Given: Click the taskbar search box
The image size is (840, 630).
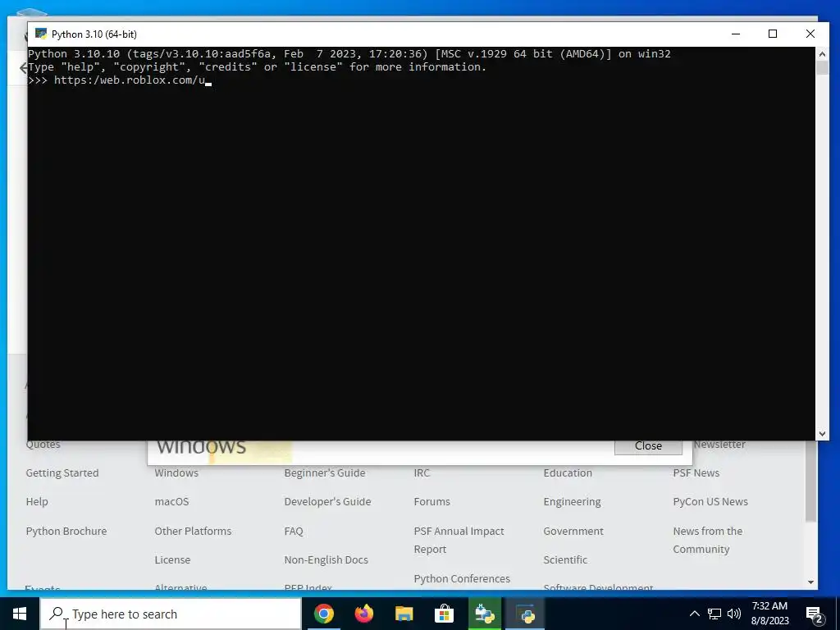Looking at the screenshot, I should 171,614.
